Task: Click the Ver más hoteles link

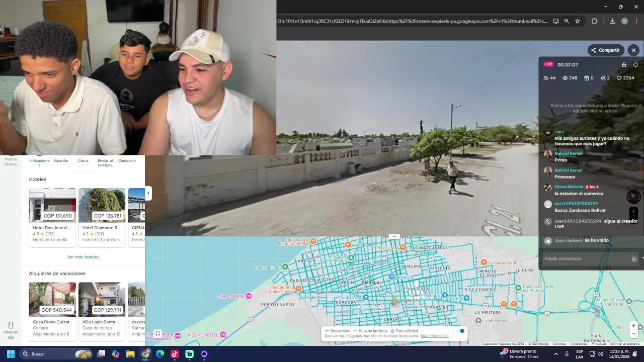Action: [x=84, y=257]
